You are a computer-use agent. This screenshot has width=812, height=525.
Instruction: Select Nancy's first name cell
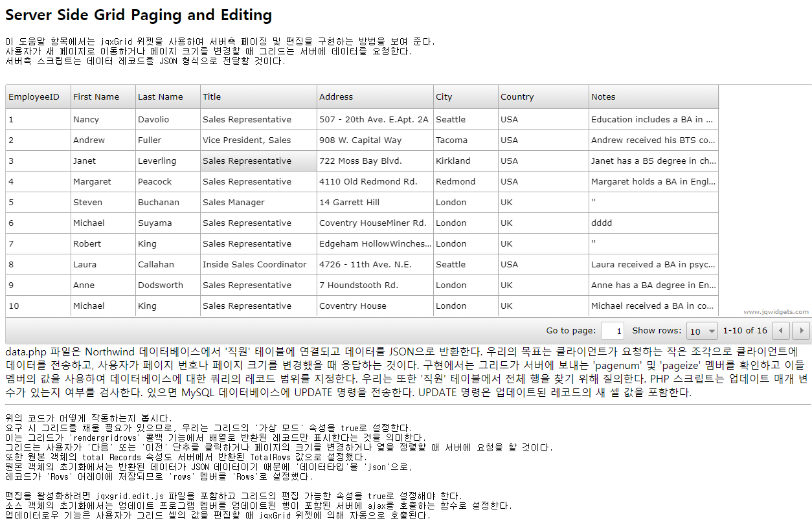tap(103, 120)
